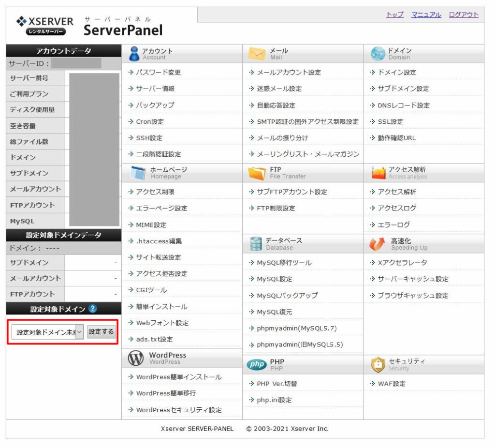495x448 pixels.
Task: Open 自動応答設定
Action: click(x=276, y=105)
